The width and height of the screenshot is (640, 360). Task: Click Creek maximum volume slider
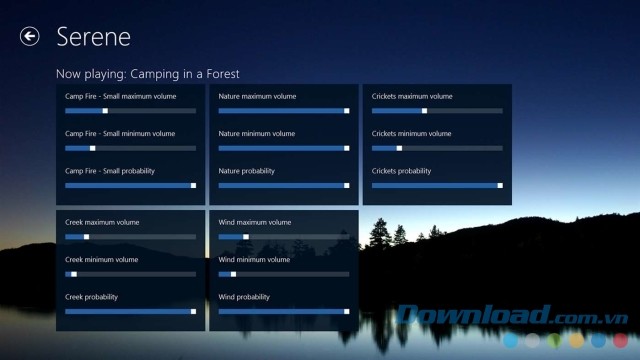tap(131, 237)
